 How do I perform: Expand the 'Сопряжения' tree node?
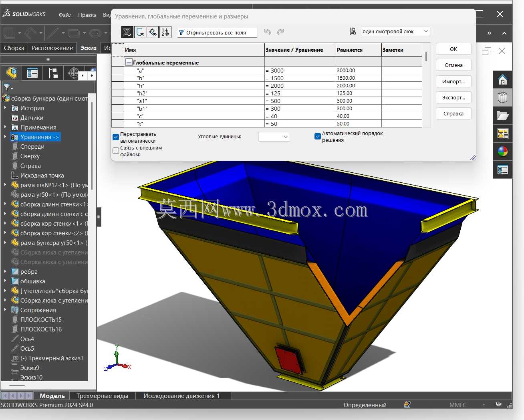[5, 310]
